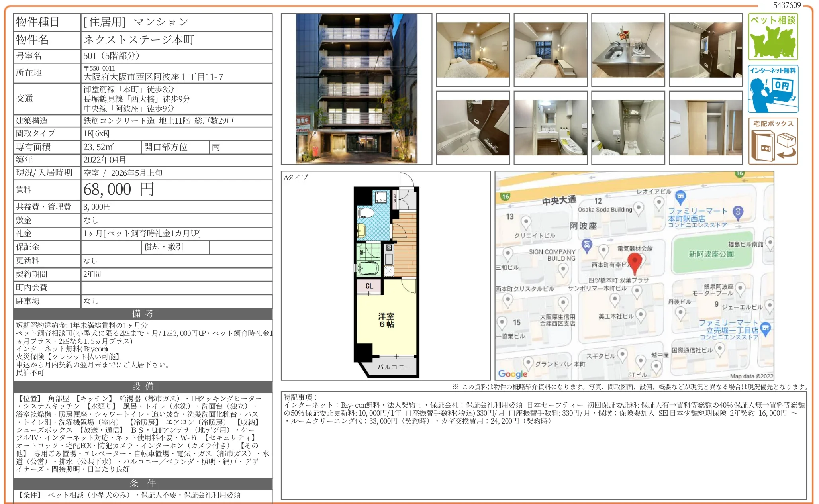The image size is (819, 504).
Task: Click the Osaka Soda Building map marker
Action: (x=639, y=208)
